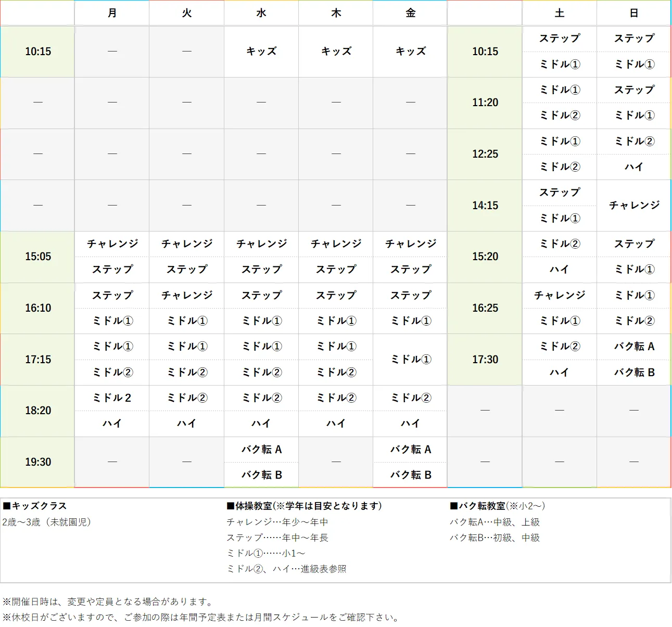
Task: Select the 日 column header
Action: click(x=633, y=12)
